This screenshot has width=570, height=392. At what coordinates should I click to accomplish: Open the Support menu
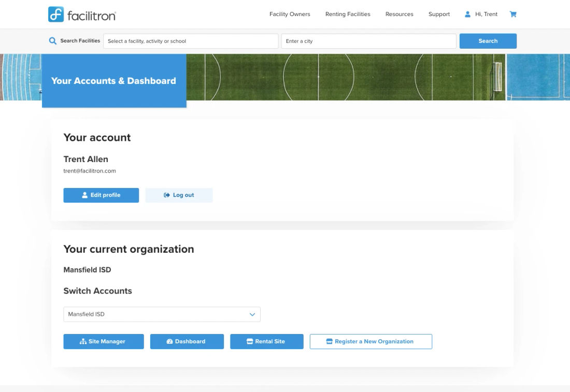tap(439, 14)
